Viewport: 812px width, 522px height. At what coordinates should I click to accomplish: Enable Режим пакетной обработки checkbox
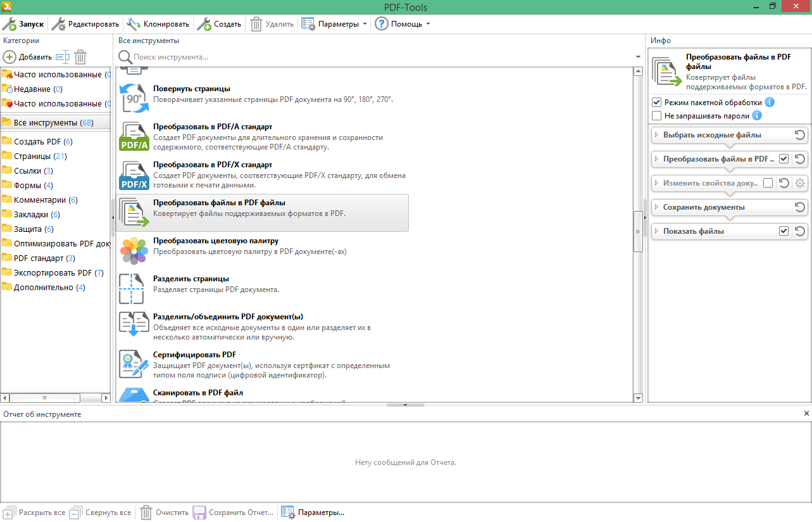click(x=657, y=102)
